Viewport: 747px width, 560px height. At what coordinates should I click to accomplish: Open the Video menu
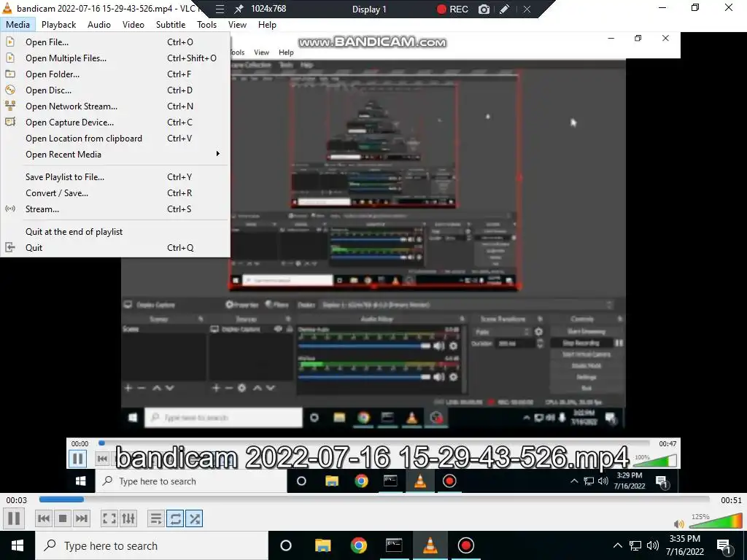tap(133, 25)
